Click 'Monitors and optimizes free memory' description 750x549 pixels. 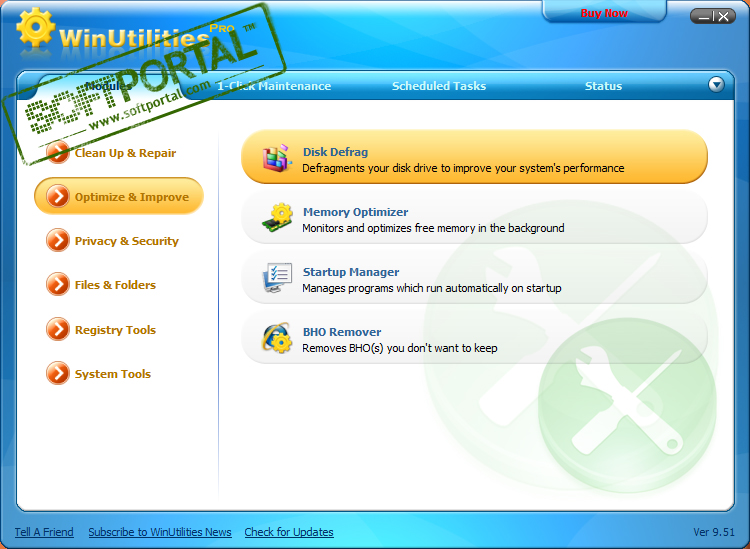(433, 228)
